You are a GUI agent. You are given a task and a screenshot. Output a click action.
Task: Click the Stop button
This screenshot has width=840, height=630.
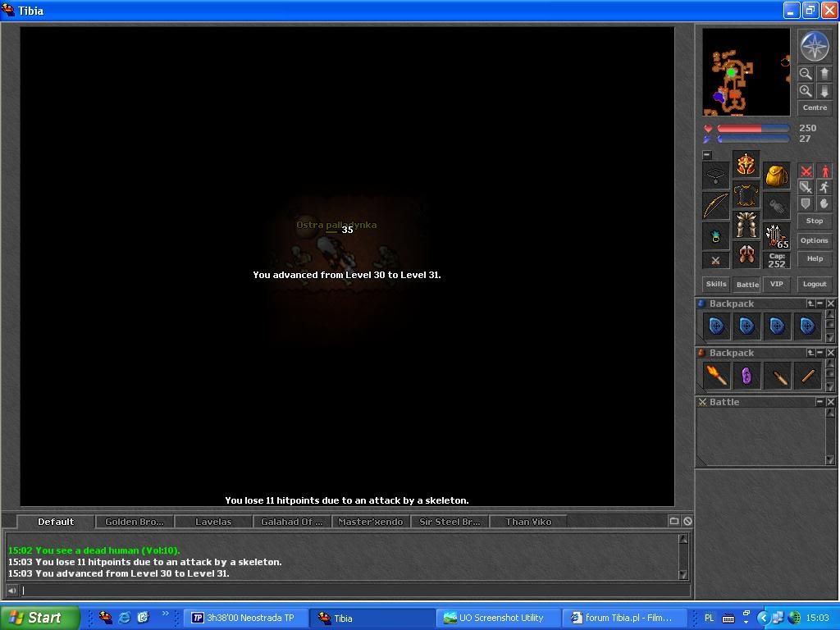[x=815, y=221]
